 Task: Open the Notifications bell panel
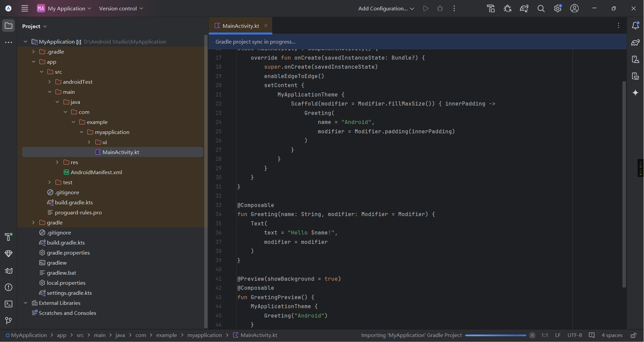tap(635, 25)
